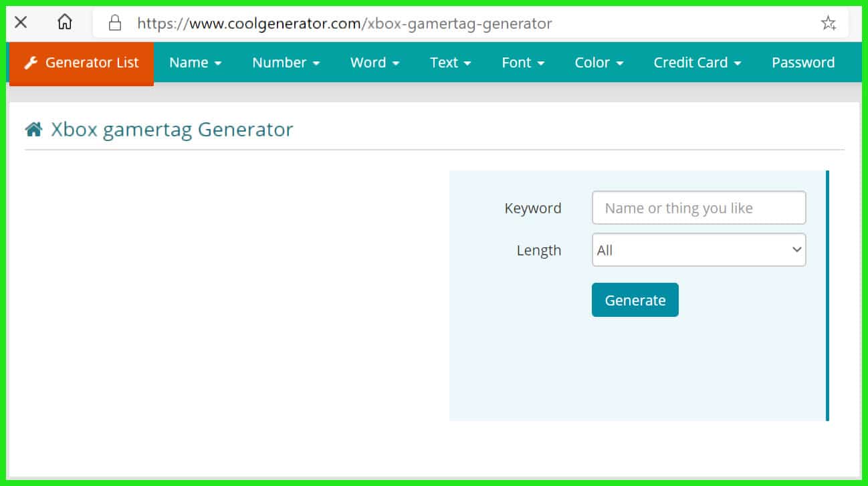Expand the Name dropdown menu
This screenshot has width=868, height=486.
tap(195, 63)
